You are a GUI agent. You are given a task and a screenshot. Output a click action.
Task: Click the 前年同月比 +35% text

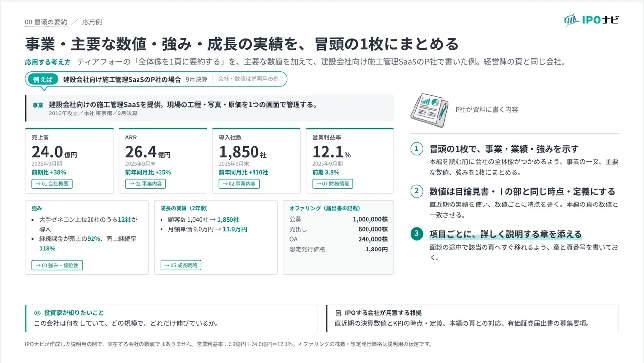click(148, 172)
